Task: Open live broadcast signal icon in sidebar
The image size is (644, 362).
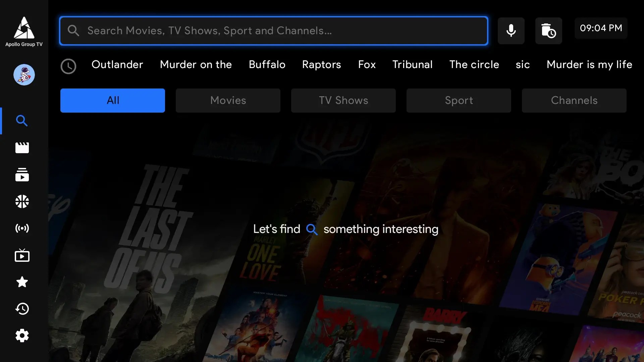Action: 22,229
